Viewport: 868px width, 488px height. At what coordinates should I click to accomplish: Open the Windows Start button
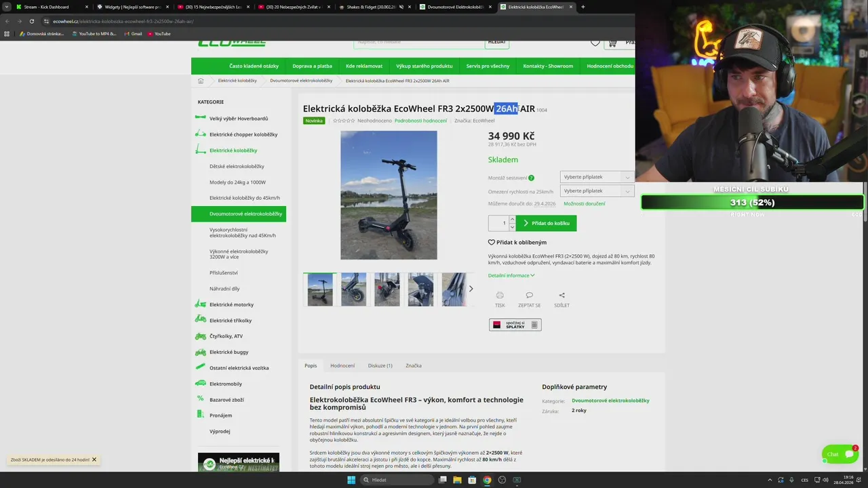(351, 480)
